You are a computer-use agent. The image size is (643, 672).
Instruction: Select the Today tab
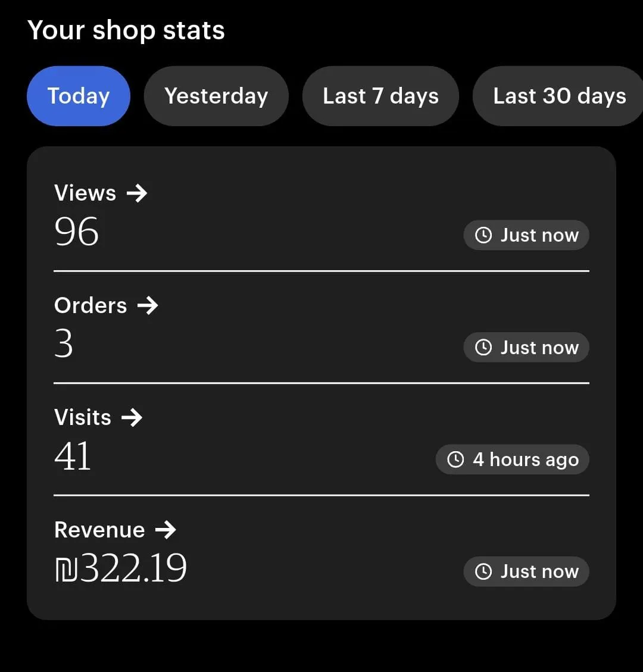pos(79,96)
